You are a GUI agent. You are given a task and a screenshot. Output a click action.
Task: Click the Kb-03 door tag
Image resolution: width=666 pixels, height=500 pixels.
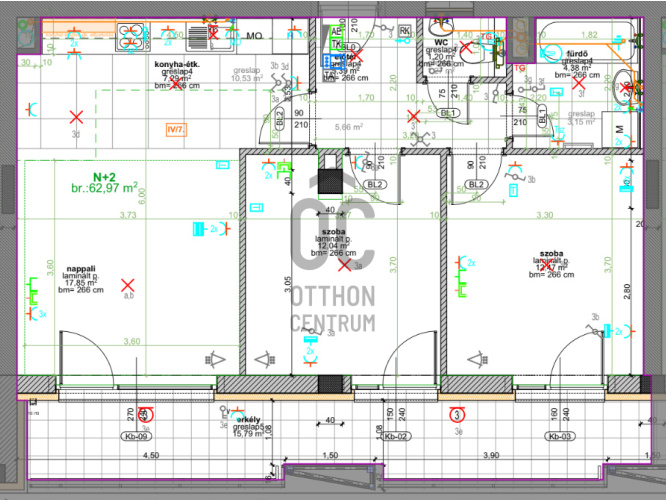[x=558, y=437]
